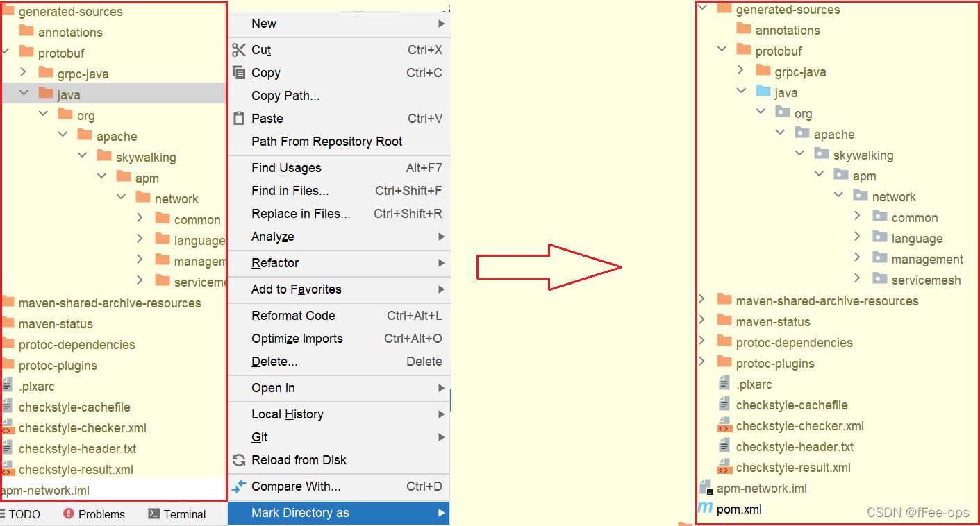The width and height of the screenshot is (980, 526).
Task: Open the Refactor submenu
Action: (339, 263)
